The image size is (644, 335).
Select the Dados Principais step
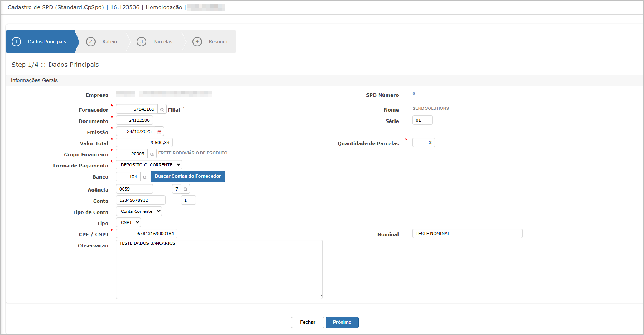(x=40, y=41)
